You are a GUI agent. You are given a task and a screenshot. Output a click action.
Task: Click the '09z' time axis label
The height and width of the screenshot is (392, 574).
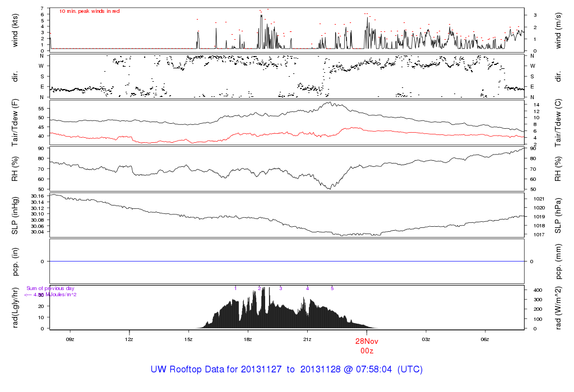(x=70, y=339)
